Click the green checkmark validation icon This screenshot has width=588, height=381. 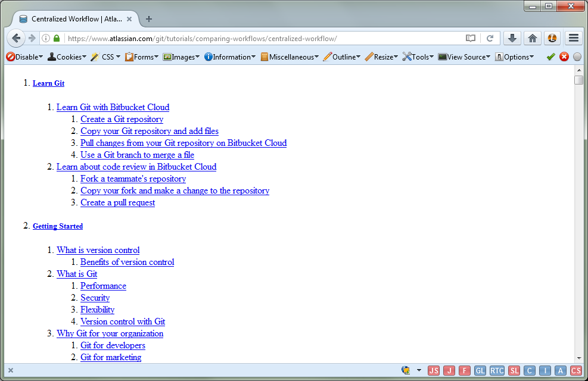coord(550,57)
